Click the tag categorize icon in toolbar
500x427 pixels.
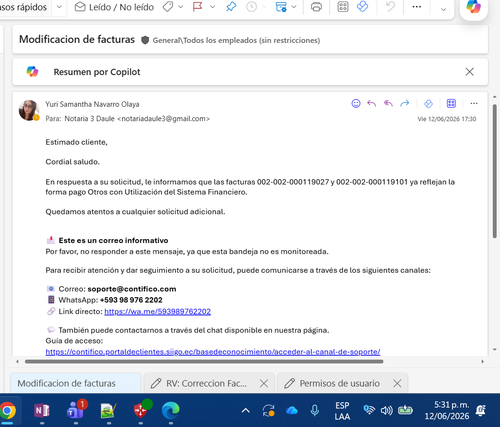tap(168, 7)
